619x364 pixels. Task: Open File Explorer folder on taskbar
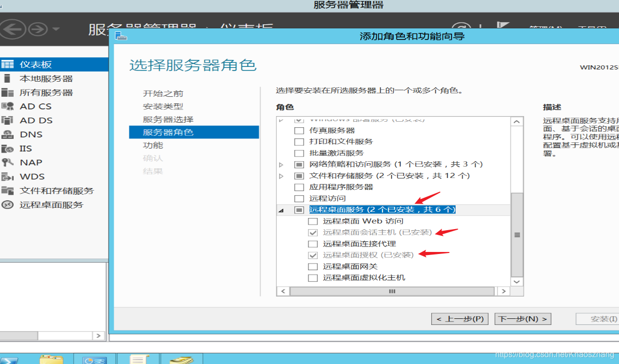(x=51, y=359)
